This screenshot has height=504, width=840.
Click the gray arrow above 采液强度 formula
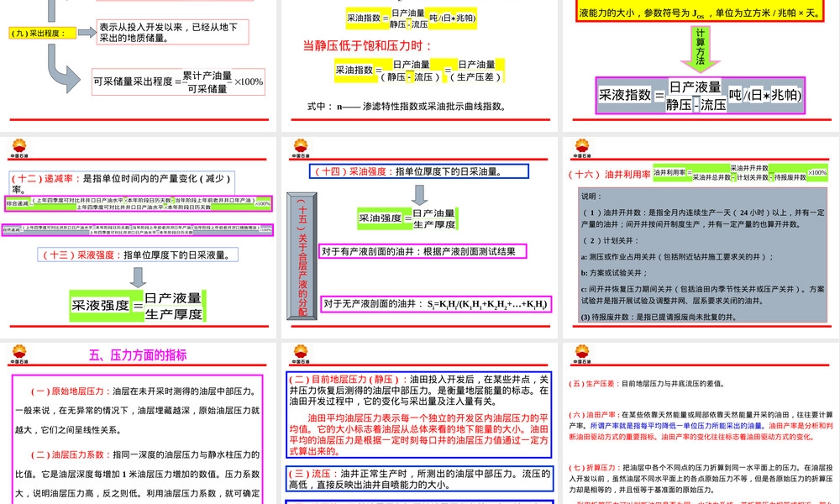(139, 277)
